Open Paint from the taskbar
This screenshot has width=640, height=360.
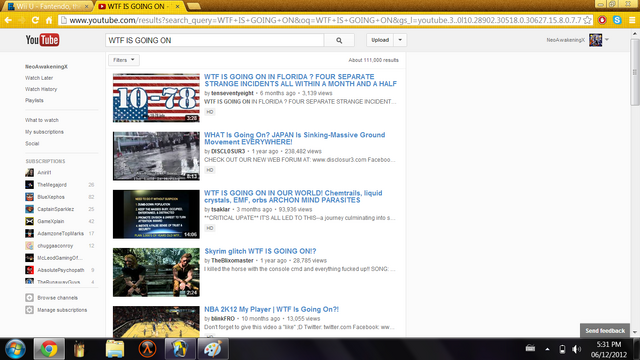click(213, 349)
